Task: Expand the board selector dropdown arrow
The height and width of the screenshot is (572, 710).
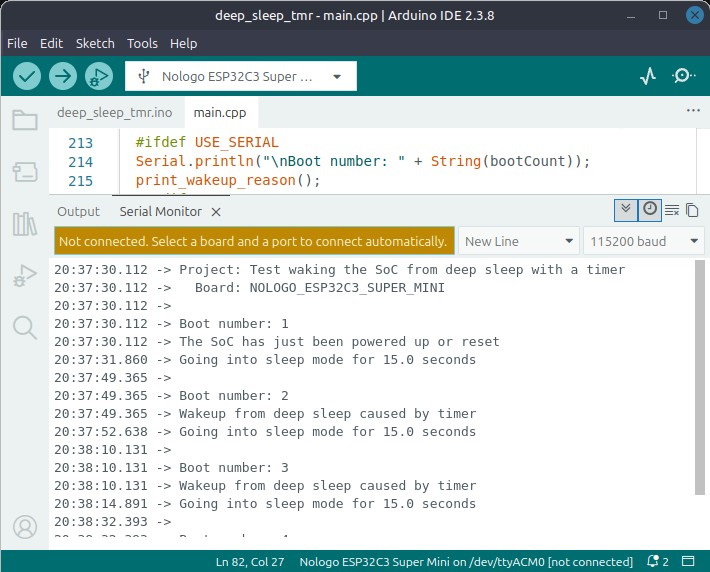Action: click(x=337, y=77)
